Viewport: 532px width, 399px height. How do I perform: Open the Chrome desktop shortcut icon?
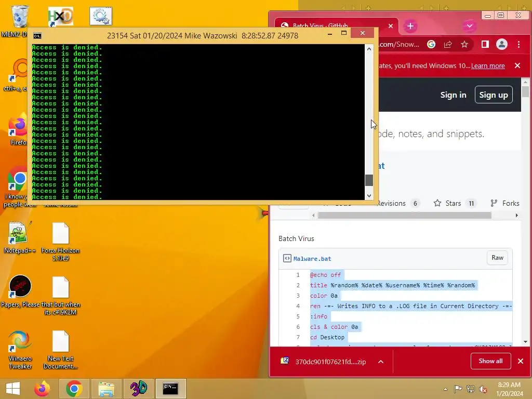(18, 179)
